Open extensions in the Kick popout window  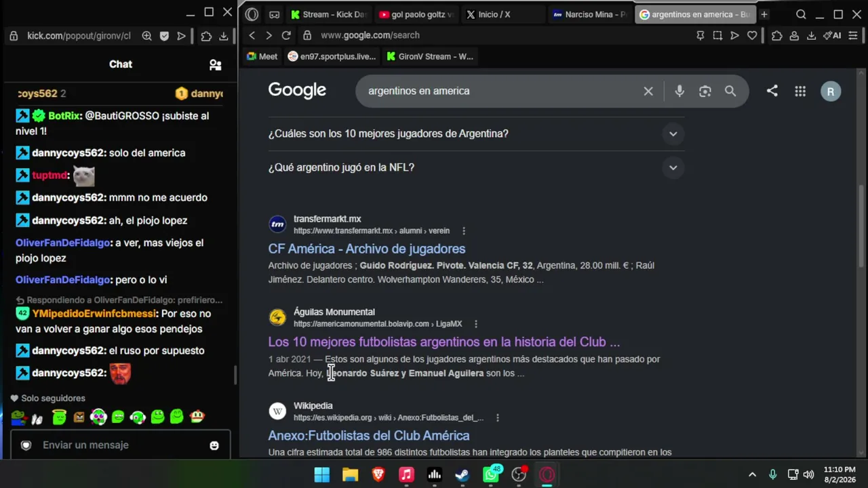(x=206, y=36)
